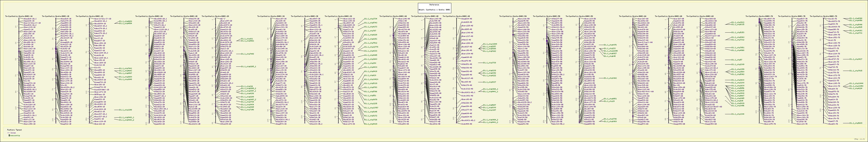Open the Ta-Synthetic/Opata-BARC-1A map title

tap(19, 16)
